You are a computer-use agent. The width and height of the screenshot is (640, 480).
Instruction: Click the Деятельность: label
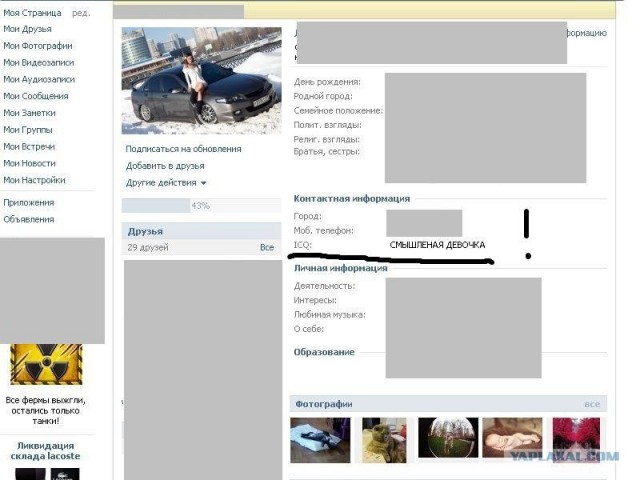tap(324, 286)
